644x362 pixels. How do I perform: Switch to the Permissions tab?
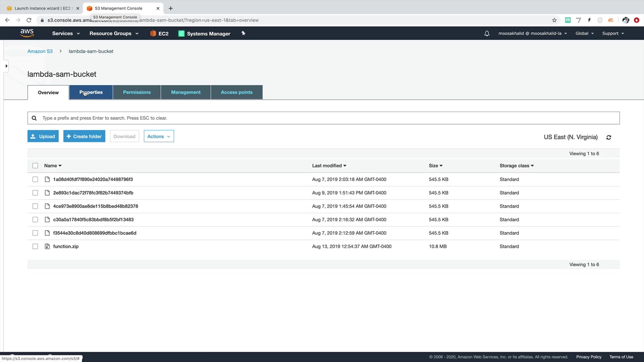(x=137, y=93)
